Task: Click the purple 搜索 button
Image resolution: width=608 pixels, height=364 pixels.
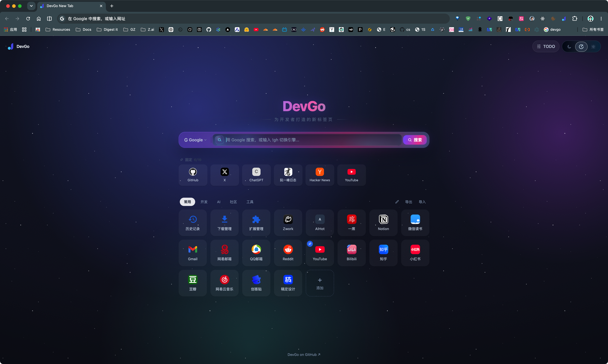Action: pos(415,140)
